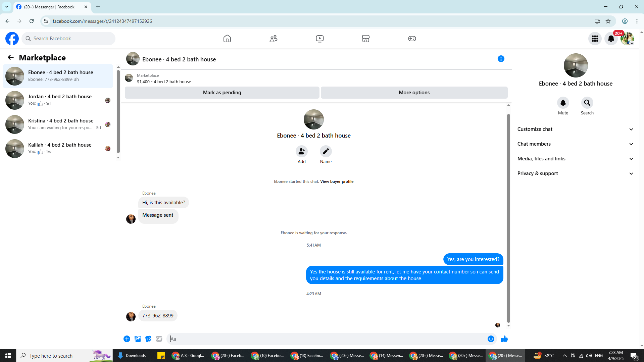Click taskbar search box
644x362 pixels.
(64, 356)
